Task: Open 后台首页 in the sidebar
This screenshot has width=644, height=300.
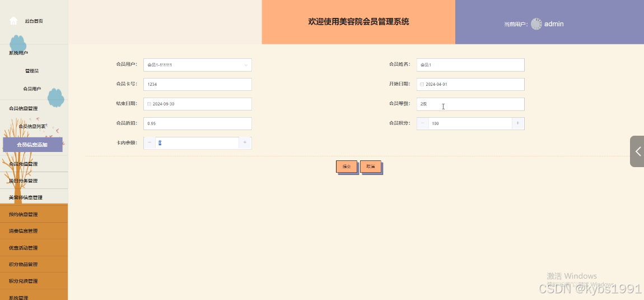Action: coord(34,21)
